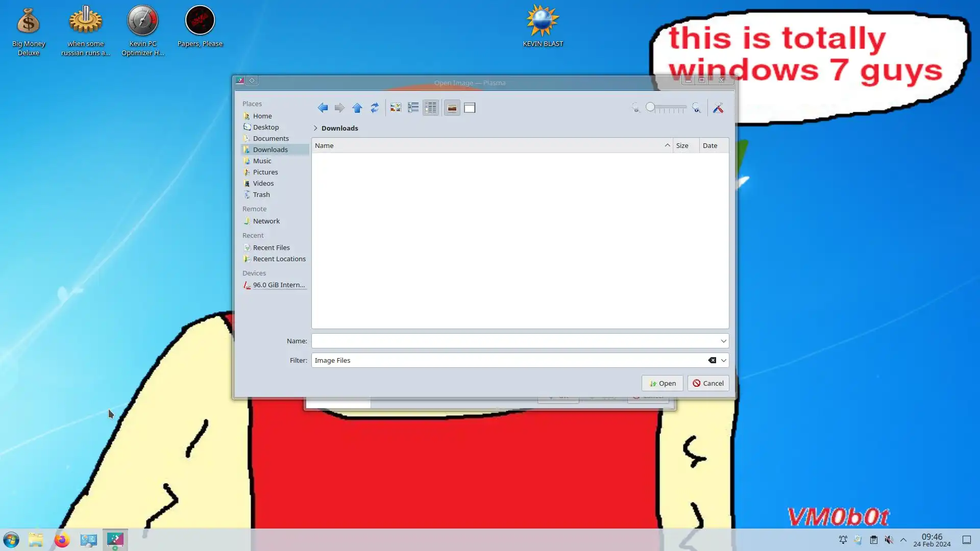The width and height of the screenshot is (980, 551).
Task: Click the zoom-in magnifier icon
Action: click(x=696, y=108)
